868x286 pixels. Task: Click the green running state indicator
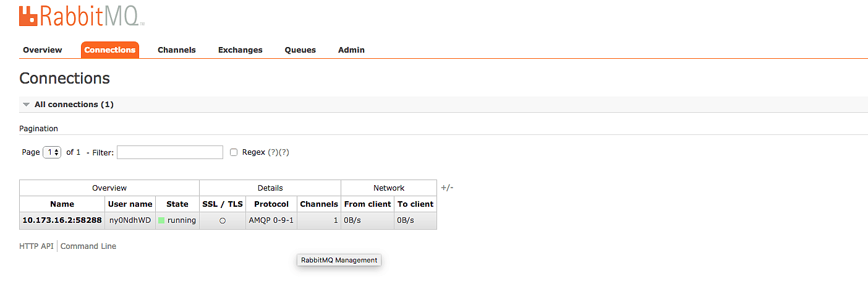click(x=161, y=220)
